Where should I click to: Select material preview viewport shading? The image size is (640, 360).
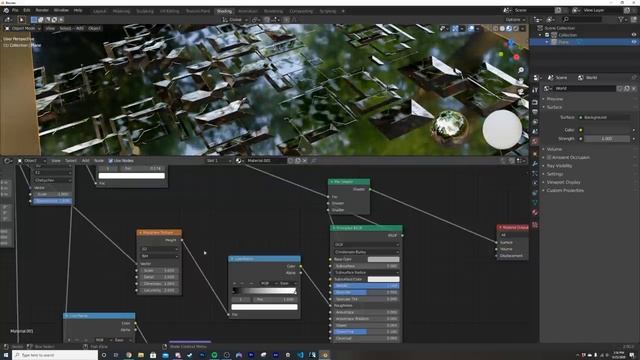(509, 29)
